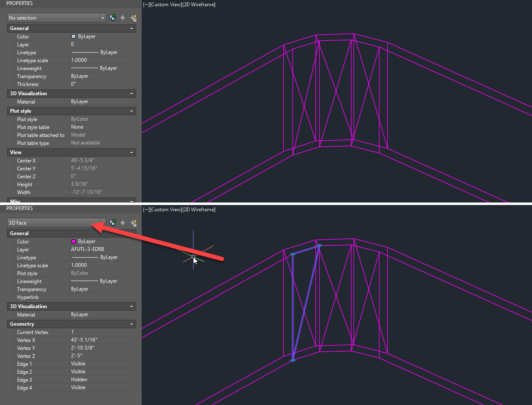Click Select Objects icon beside 3D Face dropdown
Viewport: 532px width, 405px height.
pyautogui.click(x=122, y=223)
